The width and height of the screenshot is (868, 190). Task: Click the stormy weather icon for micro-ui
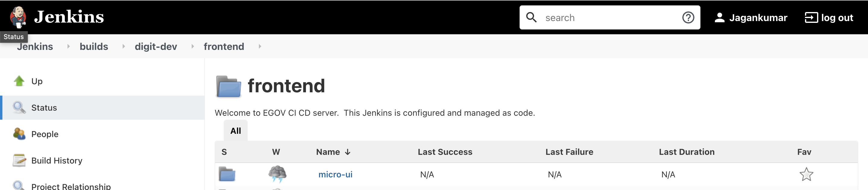coord(277,174)
